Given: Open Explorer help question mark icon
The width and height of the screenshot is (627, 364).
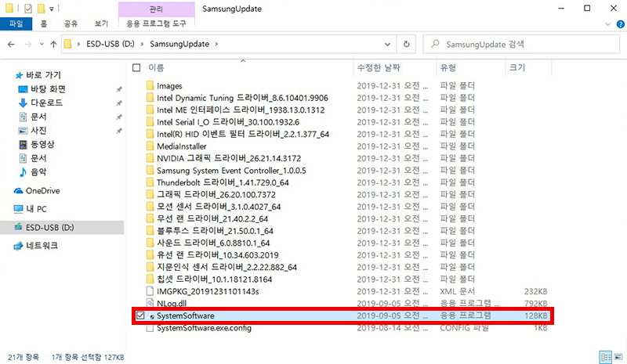Looking at the screenshot, I should 620,24.
